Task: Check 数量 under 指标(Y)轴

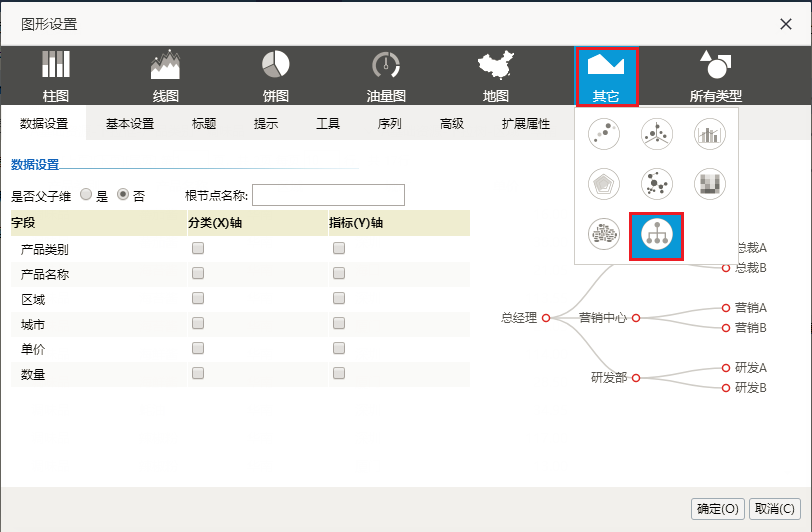Action: [x=339, y=373]
